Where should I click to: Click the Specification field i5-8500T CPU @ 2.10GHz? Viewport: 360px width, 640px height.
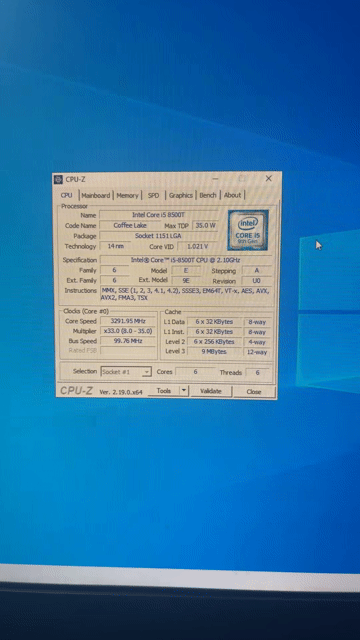(186, 260)
